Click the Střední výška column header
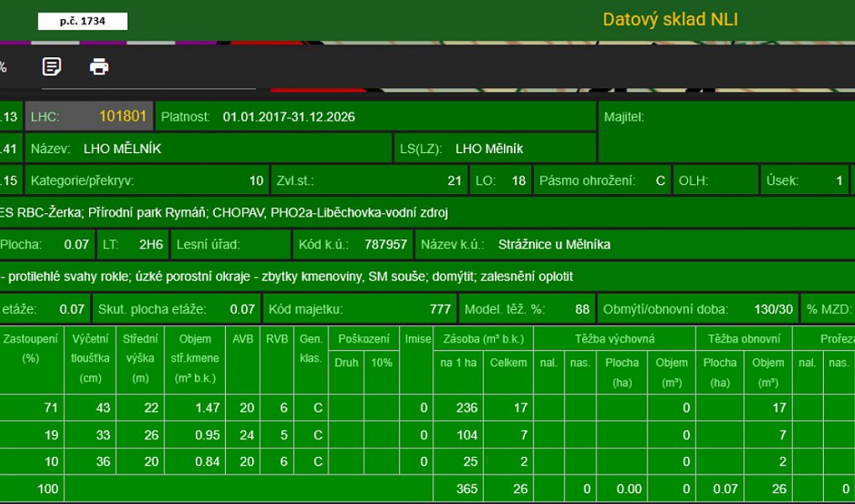855x504 pixels. pos(140,359)
